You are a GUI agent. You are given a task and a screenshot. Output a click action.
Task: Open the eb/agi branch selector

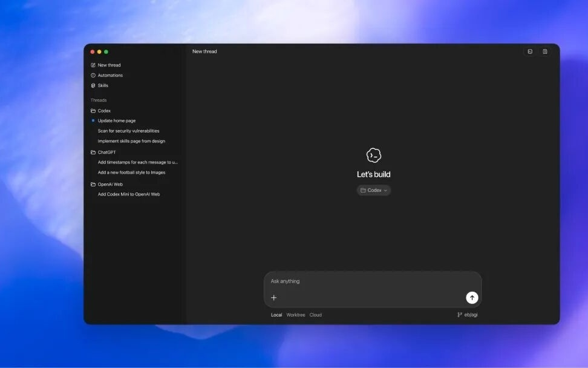468,315
